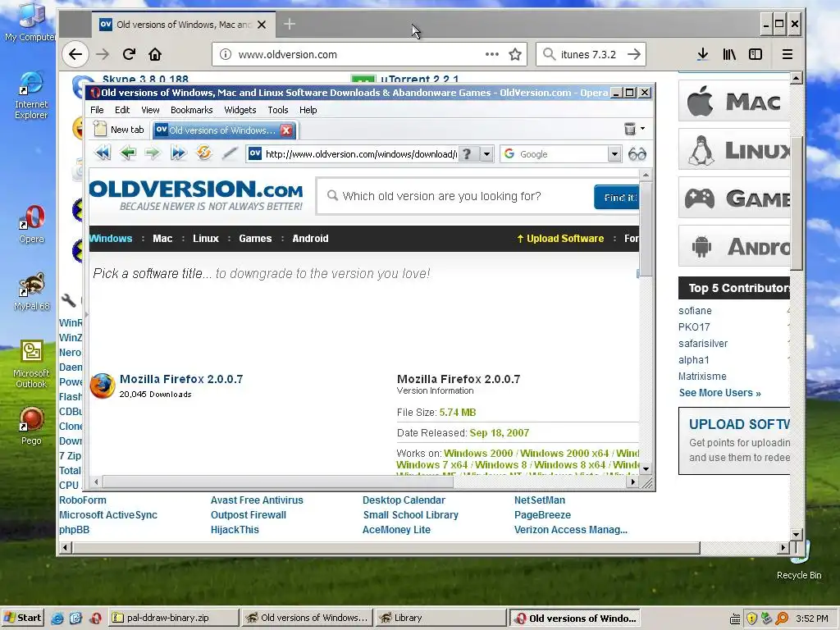Click Find it! button on OldVersion
Image resolution: width=840 pixels, height=630 pixels.
tap(617, 197)
